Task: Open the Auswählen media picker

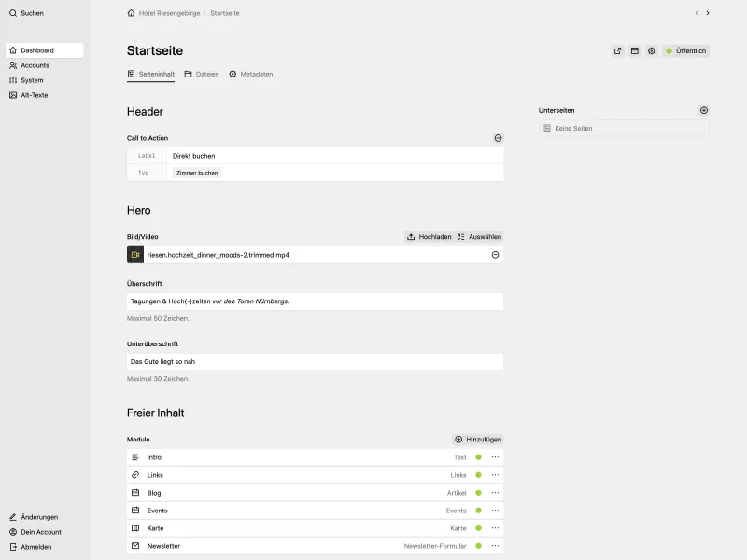Action: 479,236
